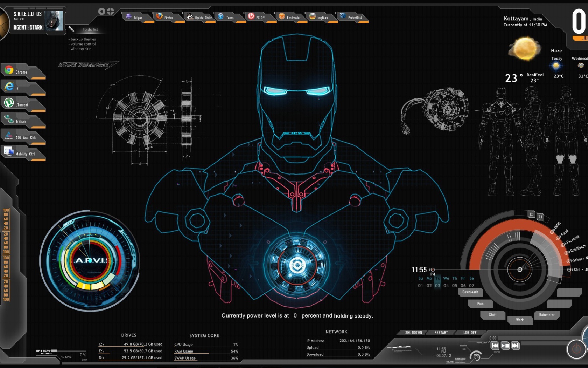The height and width of the screenshot is (368, 588).
Task: Click the Rainmeter folder button
Action: (x=547, y=315)
